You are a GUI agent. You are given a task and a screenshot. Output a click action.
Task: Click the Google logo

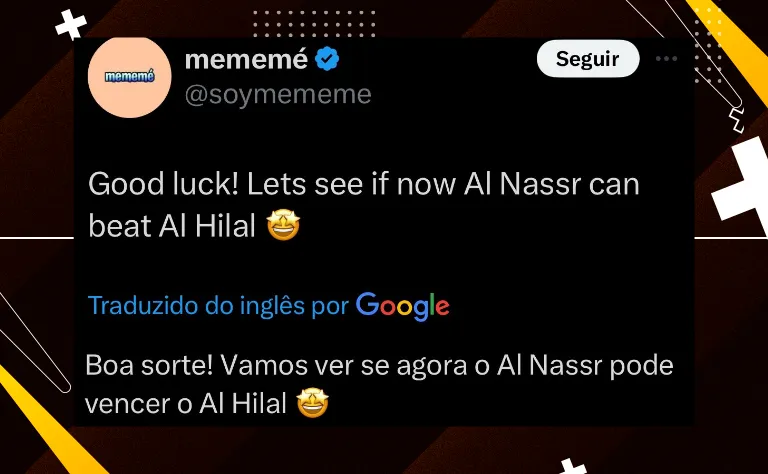(403, 307)
